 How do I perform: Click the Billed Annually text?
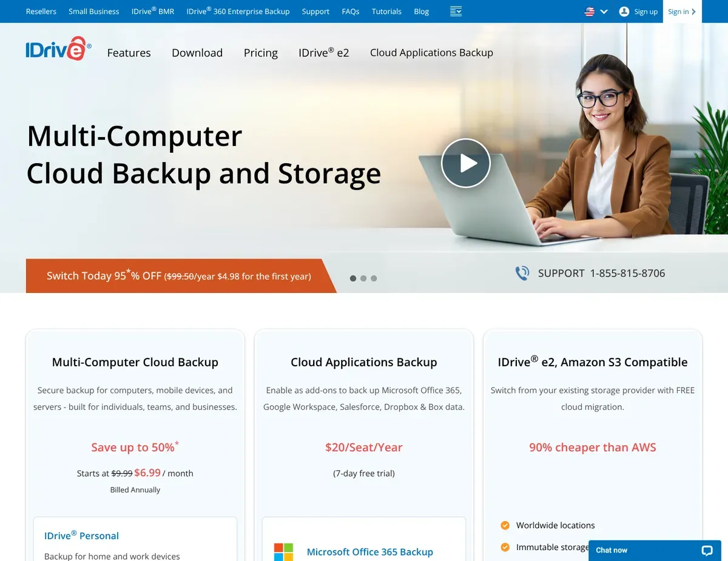(135, 489)
